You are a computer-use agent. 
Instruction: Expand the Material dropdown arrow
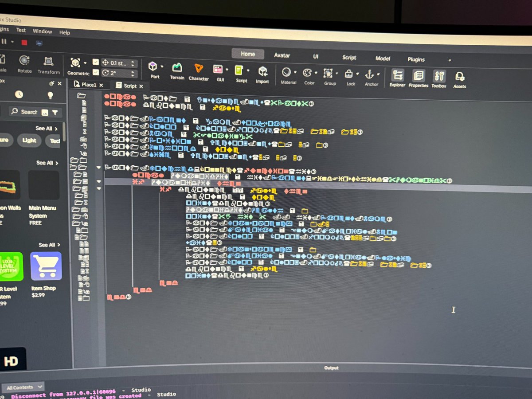coord(295,72)
